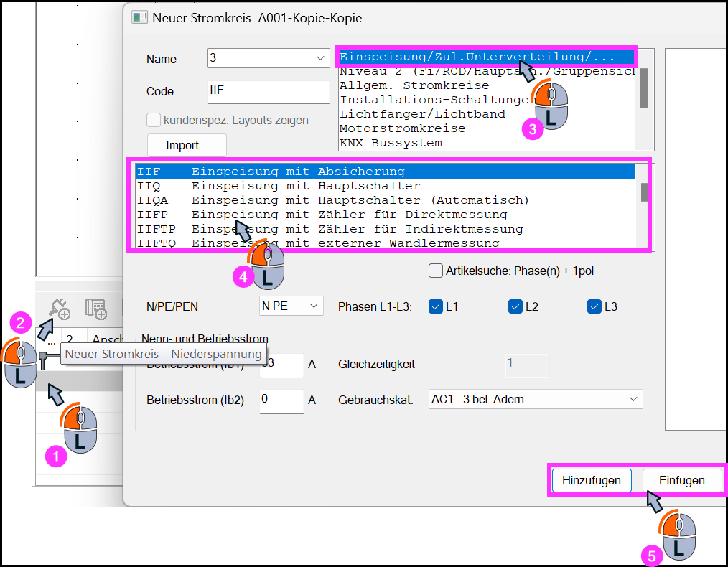Image resolution: width=728 pixels, height=567 pixels.
Task: Click the dialog window icon in the title bar
Action: [139, 18]
